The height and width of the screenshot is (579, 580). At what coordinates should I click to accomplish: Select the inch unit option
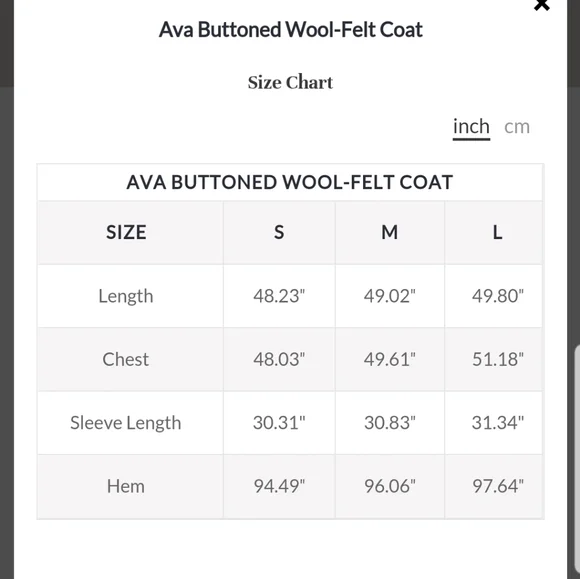[471, 127]
